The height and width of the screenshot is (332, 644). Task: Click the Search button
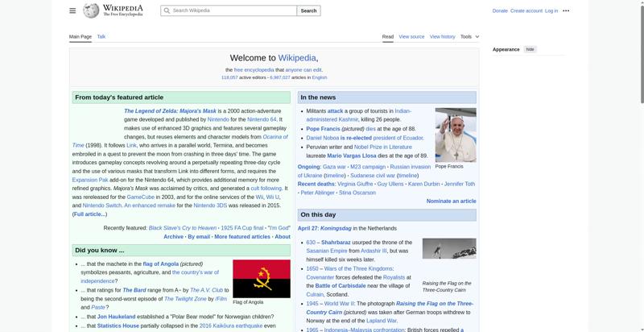coord(308,10)
